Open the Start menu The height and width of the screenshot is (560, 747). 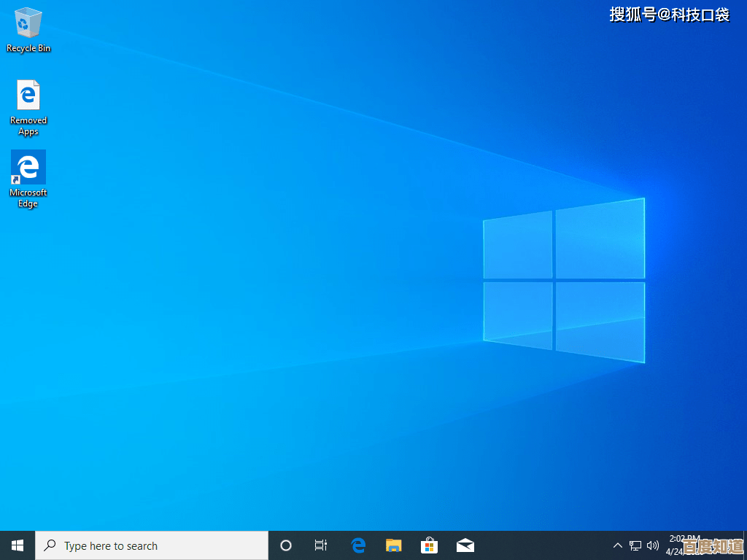pyautogui.click(x=16, y=545)
